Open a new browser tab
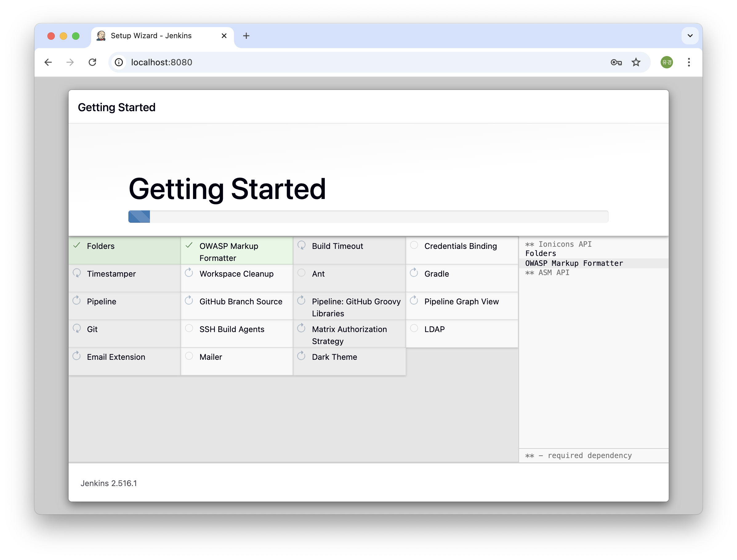Image resolution: width=737 pixels, height=560 pixels. 246,36
